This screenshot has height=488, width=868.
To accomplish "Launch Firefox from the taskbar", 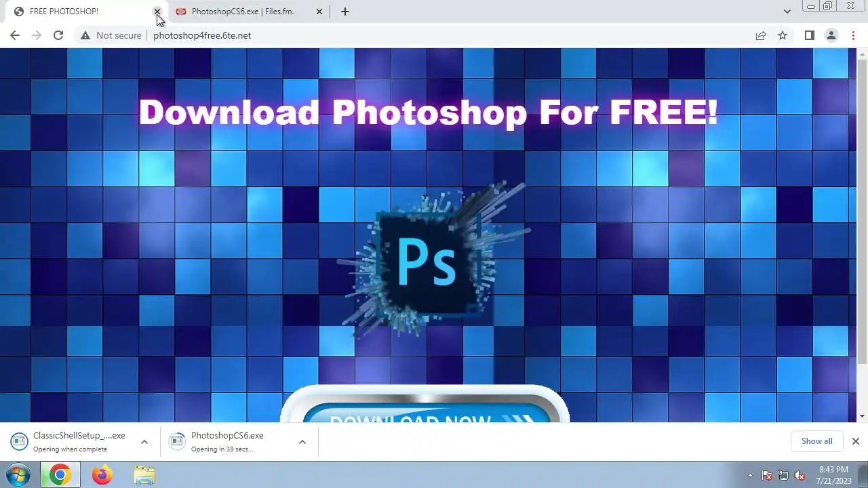I will tap(102, 475).
